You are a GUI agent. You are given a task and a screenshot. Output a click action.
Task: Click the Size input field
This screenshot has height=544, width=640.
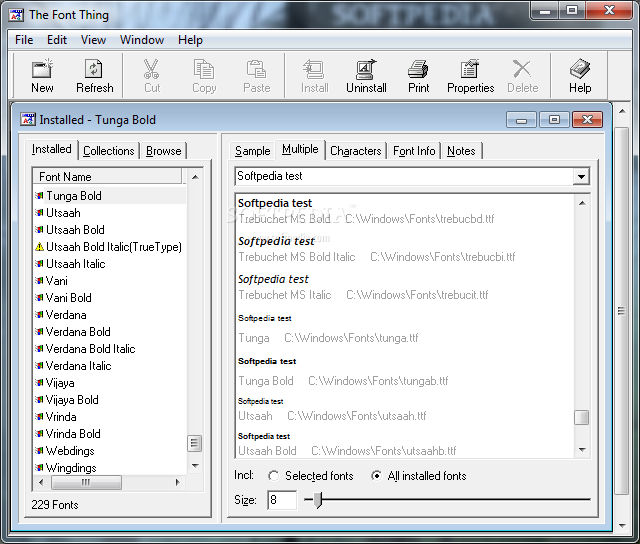click(x=282, y=500)
